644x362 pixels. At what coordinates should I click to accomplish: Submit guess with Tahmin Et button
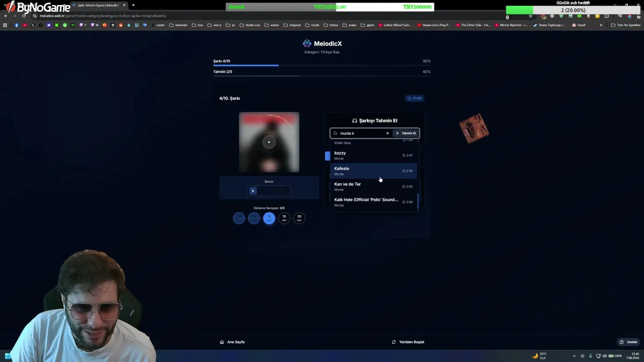click(x=406, y=133)
